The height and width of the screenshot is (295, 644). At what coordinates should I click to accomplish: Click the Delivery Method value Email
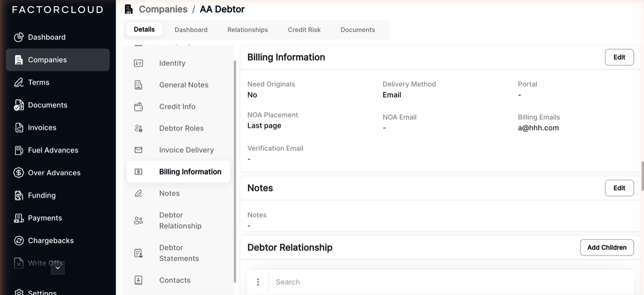(392, 95)
